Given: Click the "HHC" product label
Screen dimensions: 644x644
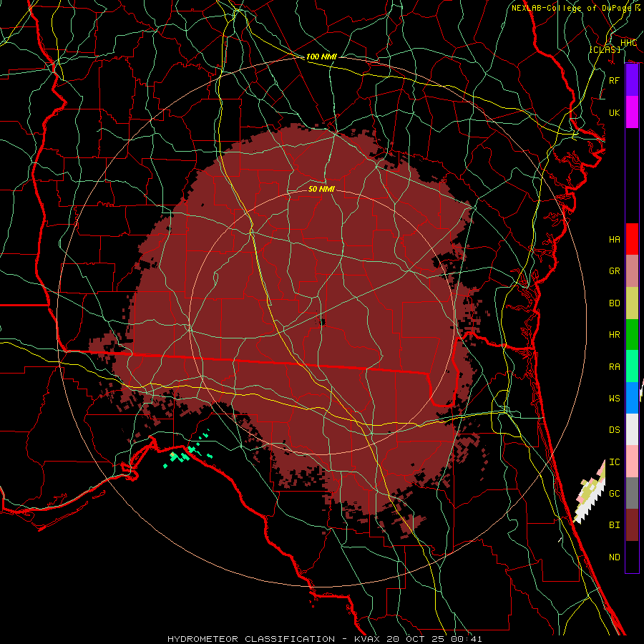Looking at the screenshot, I should (x=628, y=43).
